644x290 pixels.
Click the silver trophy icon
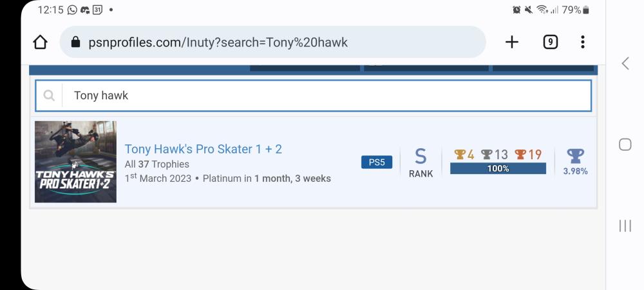[486, 155]
